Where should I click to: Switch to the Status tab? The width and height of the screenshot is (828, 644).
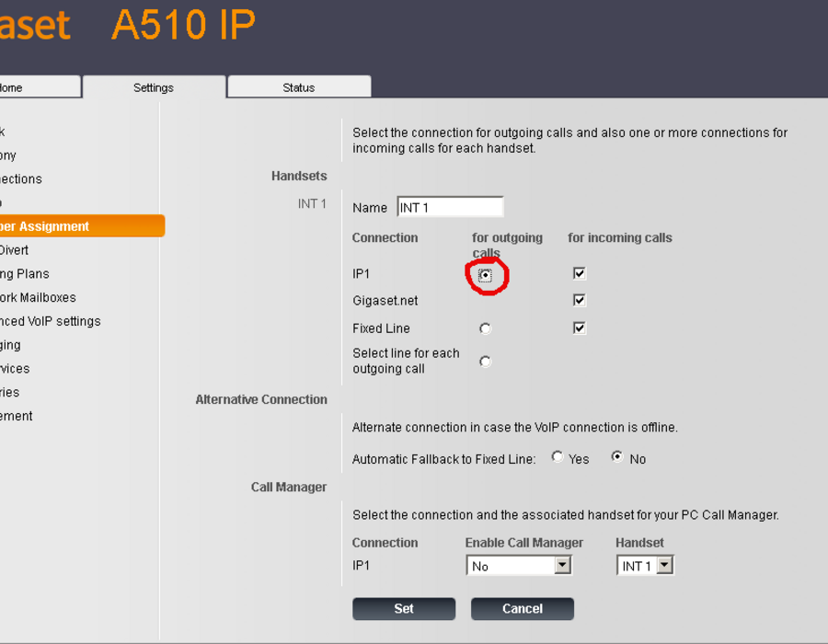coord(299,87)
